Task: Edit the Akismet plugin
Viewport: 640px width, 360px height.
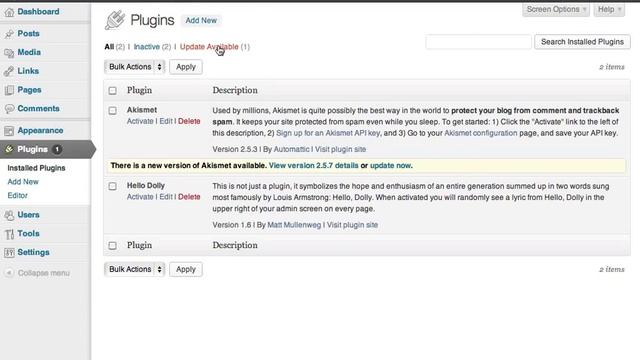Action: (x=166, y=122)
